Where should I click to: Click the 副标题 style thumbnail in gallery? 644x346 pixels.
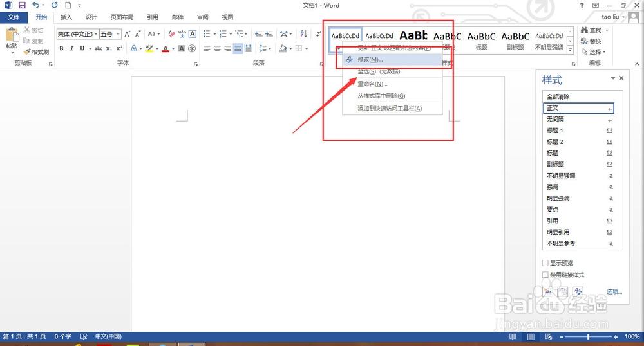pos(515,41)
